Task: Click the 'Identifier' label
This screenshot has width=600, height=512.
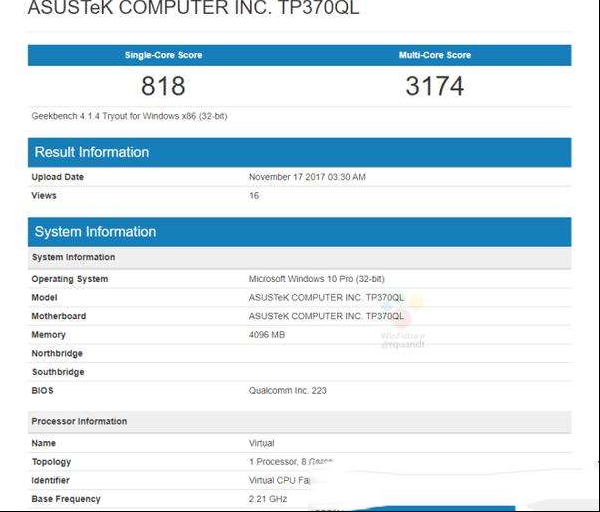Action: pos(51,480)
